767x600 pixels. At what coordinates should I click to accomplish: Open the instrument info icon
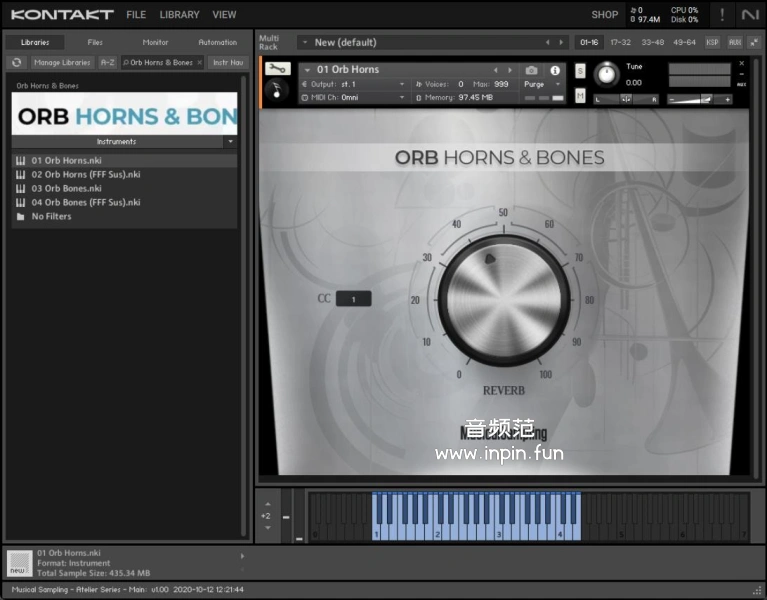point(555,70)
